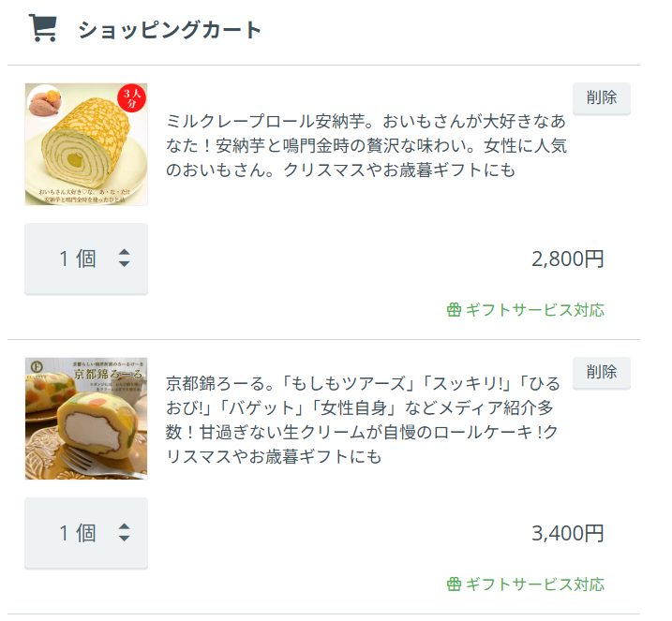Delete the ミルクレープロール安納芋 item from cart
Image resolution: width=672 pixels, height=621 pixels.
tap(601, 97)
